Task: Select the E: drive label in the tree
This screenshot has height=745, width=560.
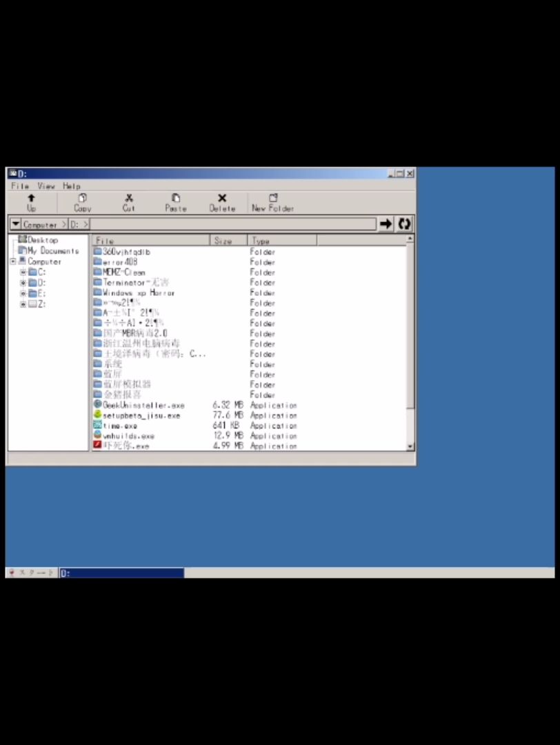Action: (42, 293)
